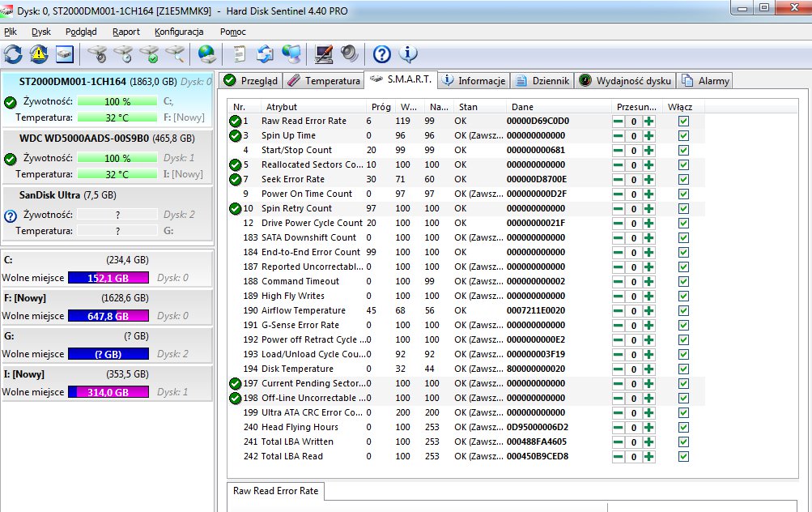Click the speaker sound toolbar icon
Screen dimensions: 812x512
pos(350,54)
